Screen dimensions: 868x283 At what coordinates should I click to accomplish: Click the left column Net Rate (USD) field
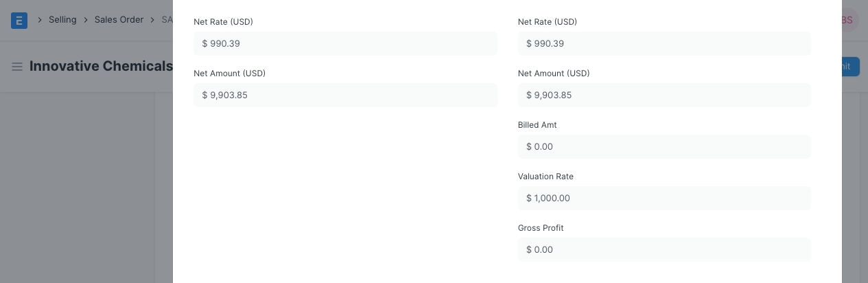(345, 44)
